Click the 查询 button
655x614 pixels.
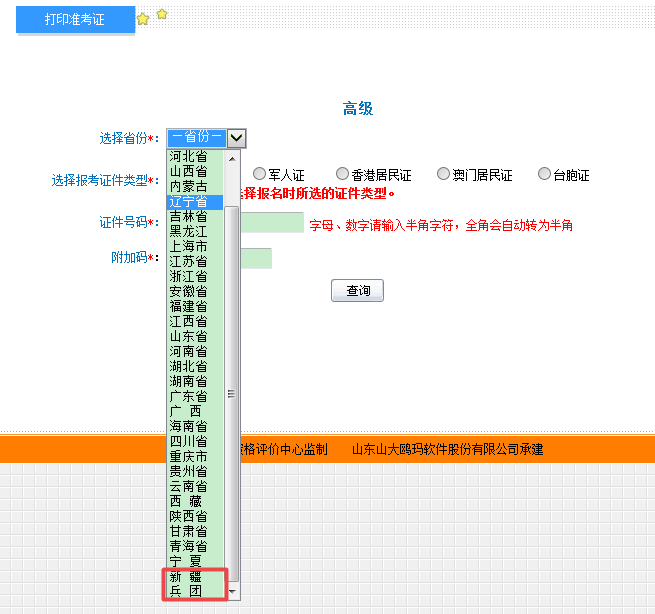coord(357,290)
